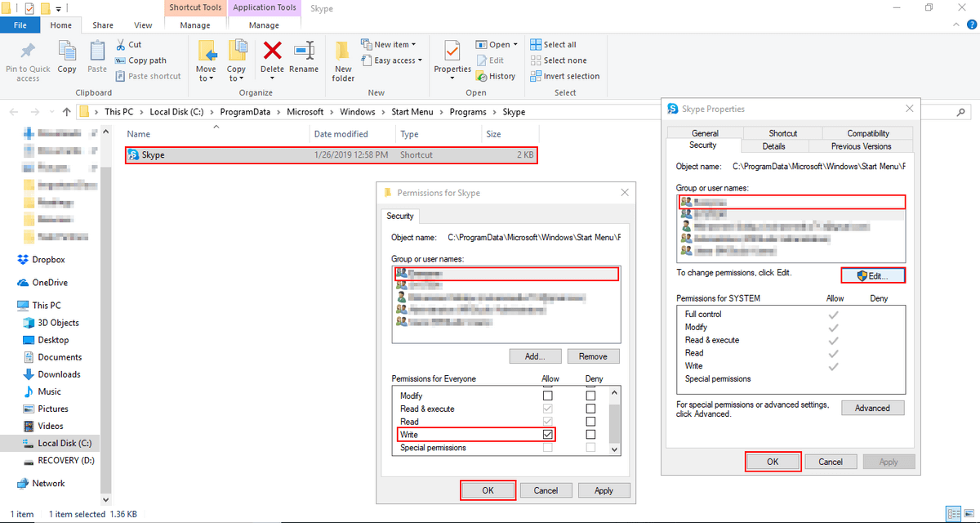Open the Properties ribbon icon
This screenshot has width=980, height=523.
click(x=452, y=51)
